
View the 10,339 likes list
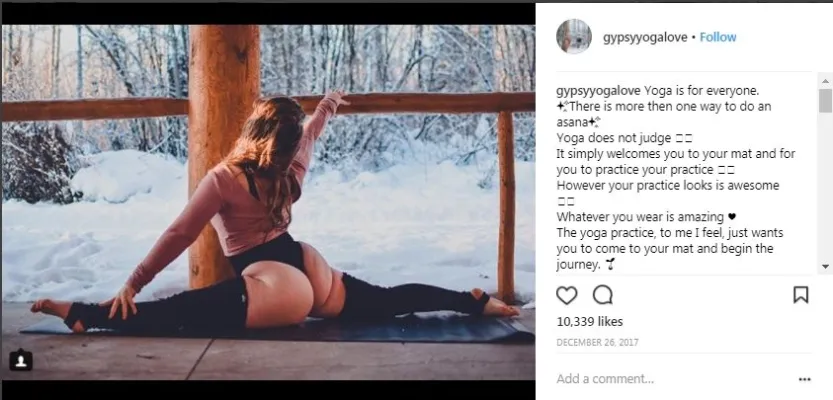(589, 322)
